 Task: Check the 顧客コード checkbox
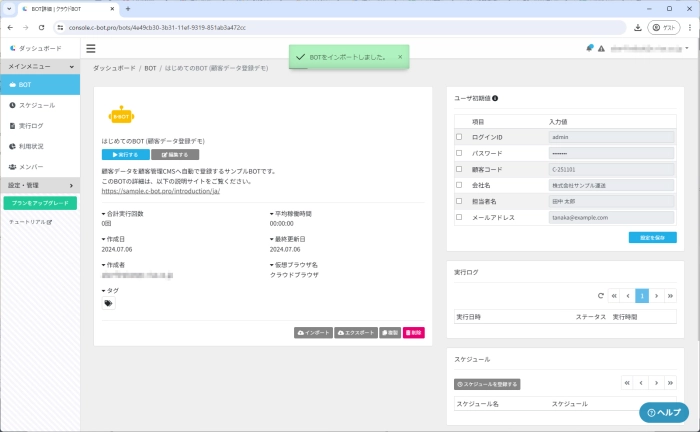(x=459, y=169)
